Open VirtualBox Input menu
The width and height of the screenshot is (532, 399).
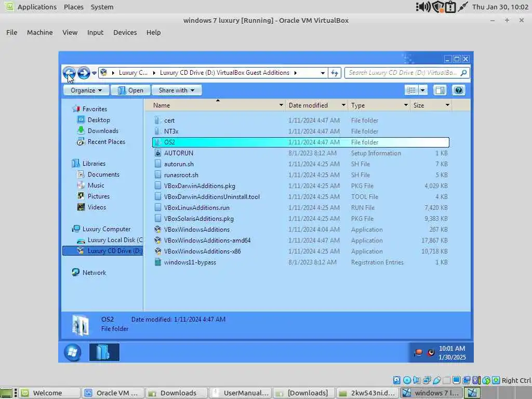click(x=95, y=33)
